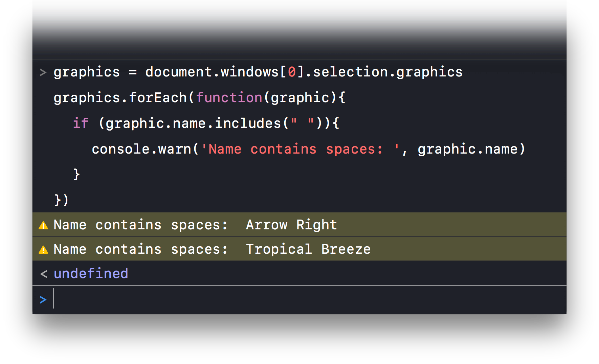
Task: Click the return value arrow before undefined
Action: click(x=43, y=274)
